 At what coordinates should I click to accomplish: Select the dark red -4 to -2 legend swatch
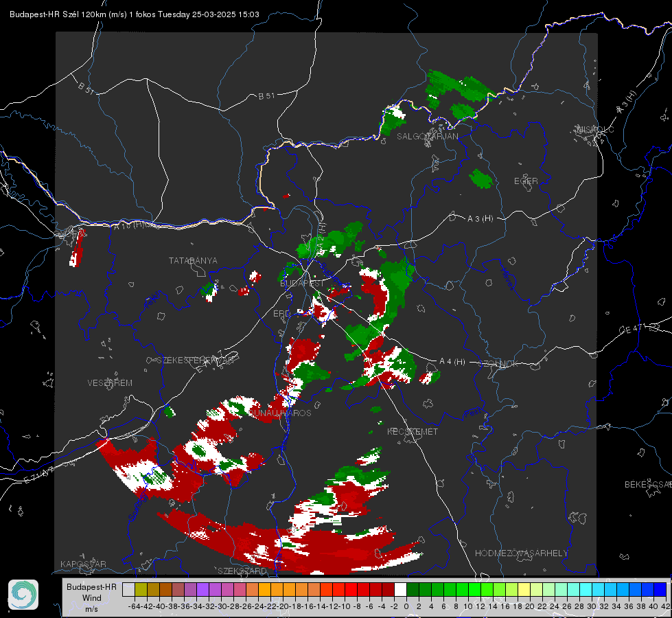coord(388,589)
